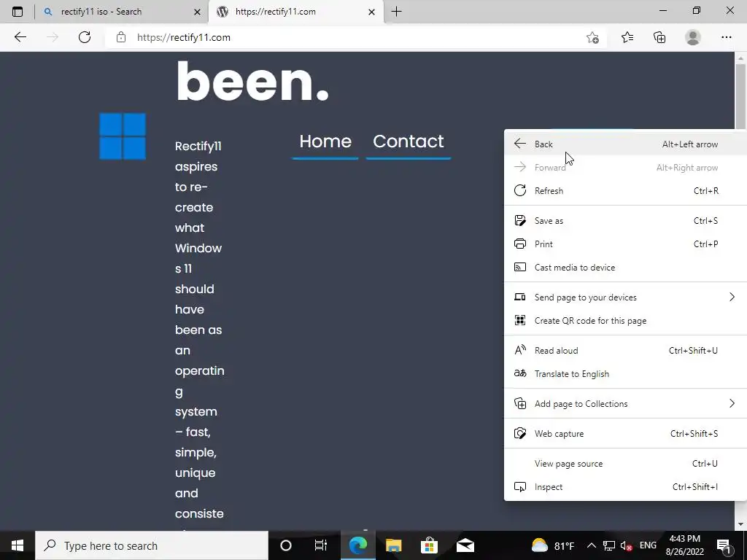This screenshot has width=747, height=560.
Task: Choose Create QR code for this page
Action: click(x=625, y=321)
